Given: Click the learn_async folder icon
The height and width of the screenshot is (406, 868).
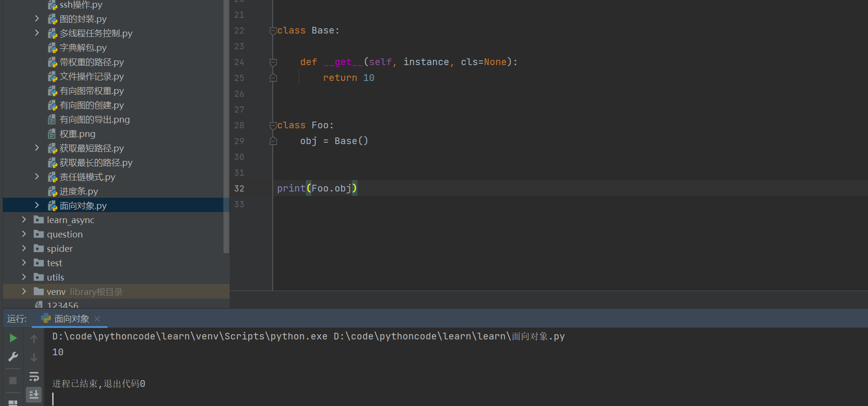Looking at the screenshot, I should [39, 220].
